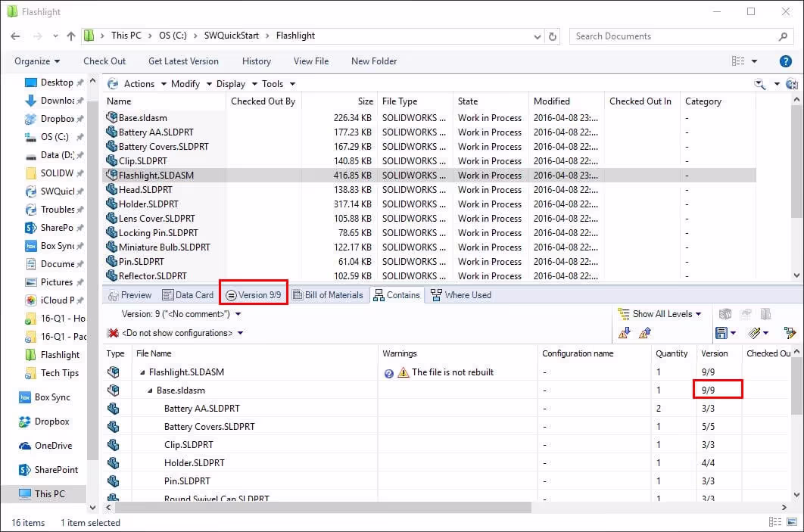
Task: Click Get Latest Version
Action: coord(183,61)
